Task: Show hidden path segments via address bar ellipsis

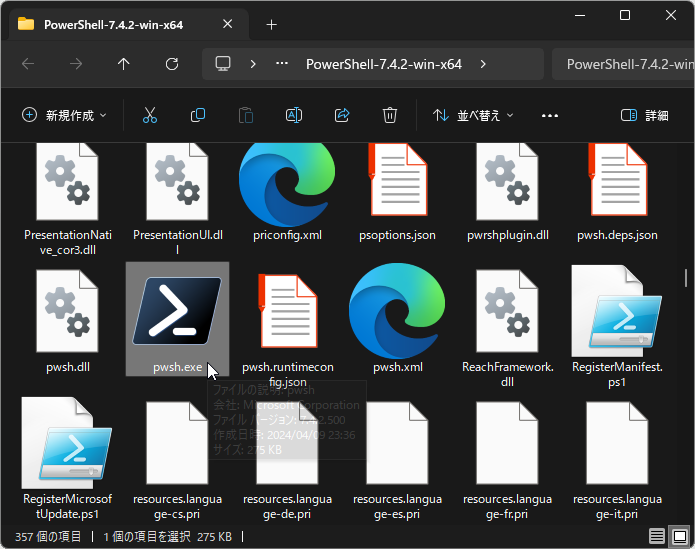Action: point(282,63)
